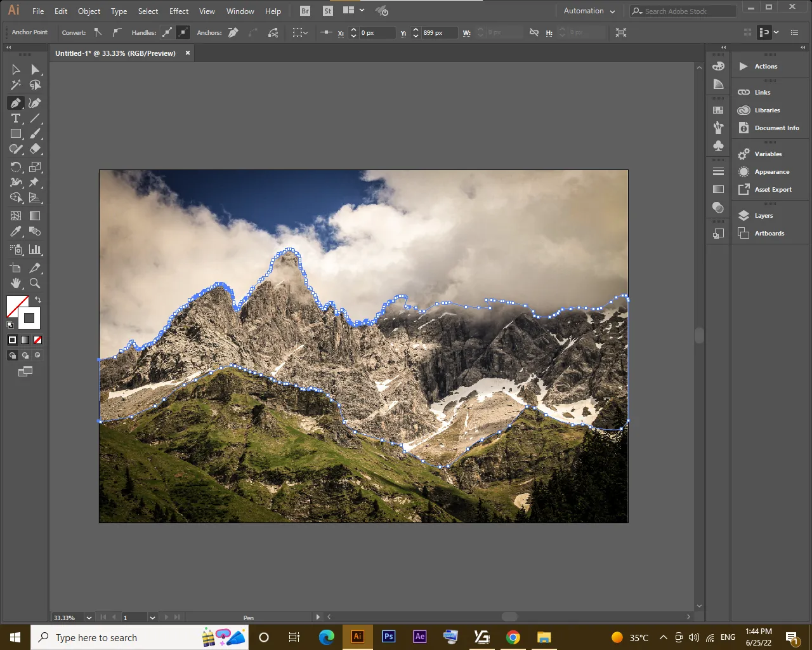Open the Automation workspace switcher
Viewport: 812px width, 650px height.
pos(589,11)
